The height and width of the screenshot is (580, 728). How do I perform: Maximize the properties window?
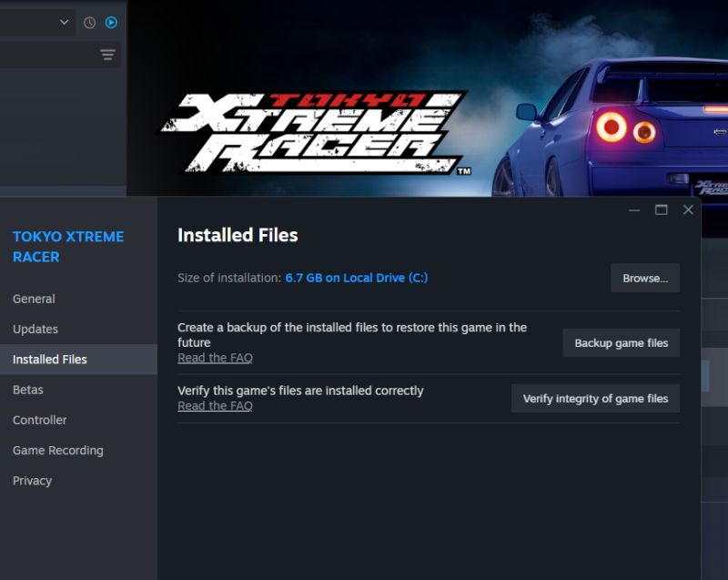tap(662, 210)
